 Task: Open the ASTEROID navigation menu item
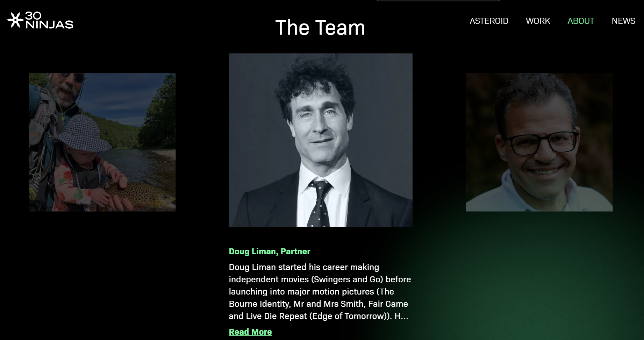pyautogui.click(x=489, y=21)
